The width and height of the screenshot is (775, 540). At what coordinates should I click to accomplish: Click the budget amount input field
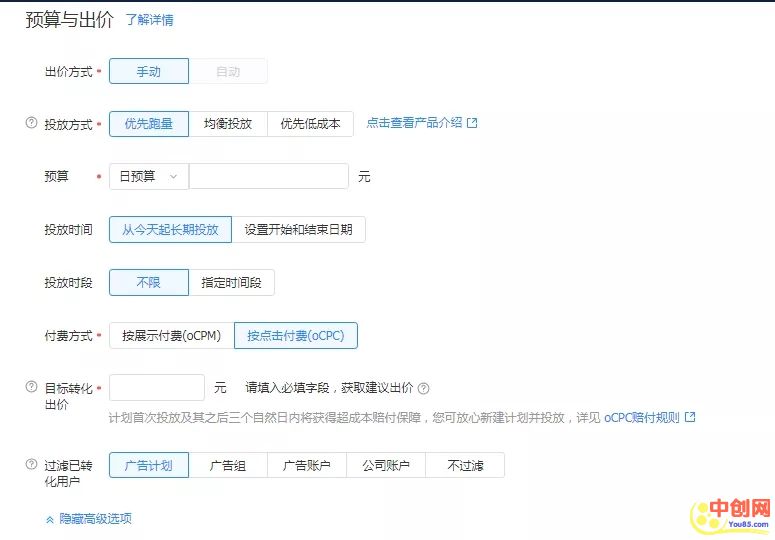pos(268,176)
